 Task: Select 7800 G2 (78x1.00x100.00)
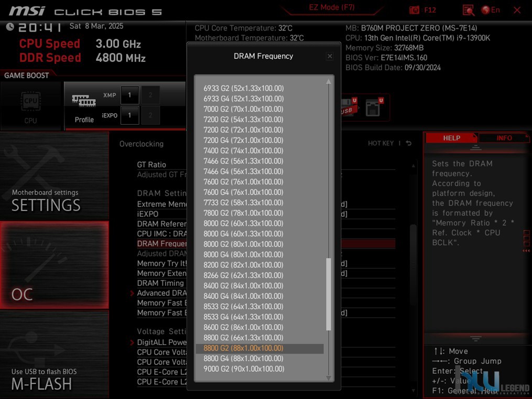coord(243,213)
